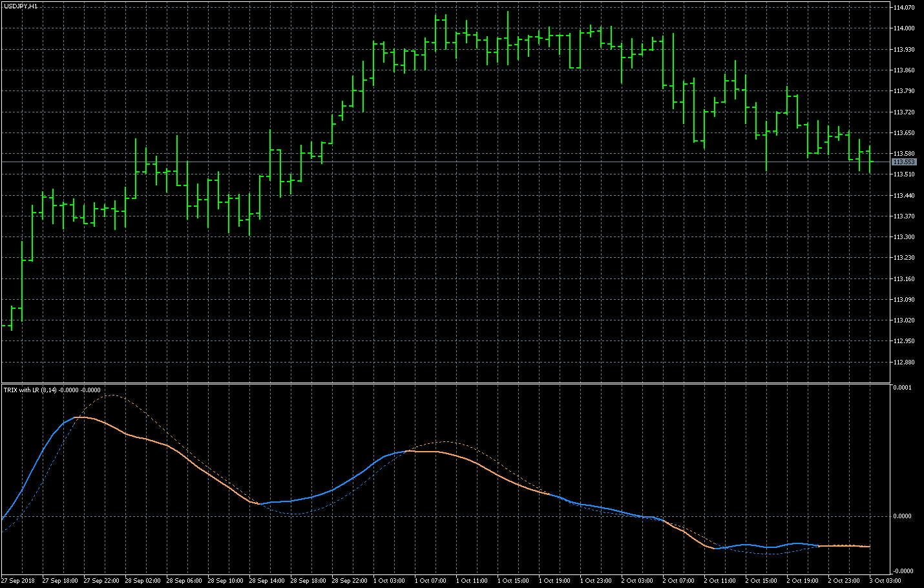Select the 28 Sep 14:00 time label
924x588 pixels.
coord(267,580)
